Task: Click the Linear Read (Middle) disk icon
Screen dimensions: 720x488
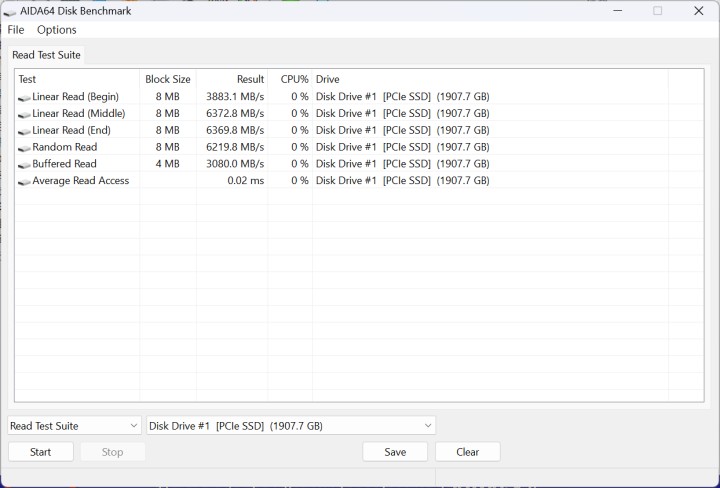Action: click(x=24, y=114)
